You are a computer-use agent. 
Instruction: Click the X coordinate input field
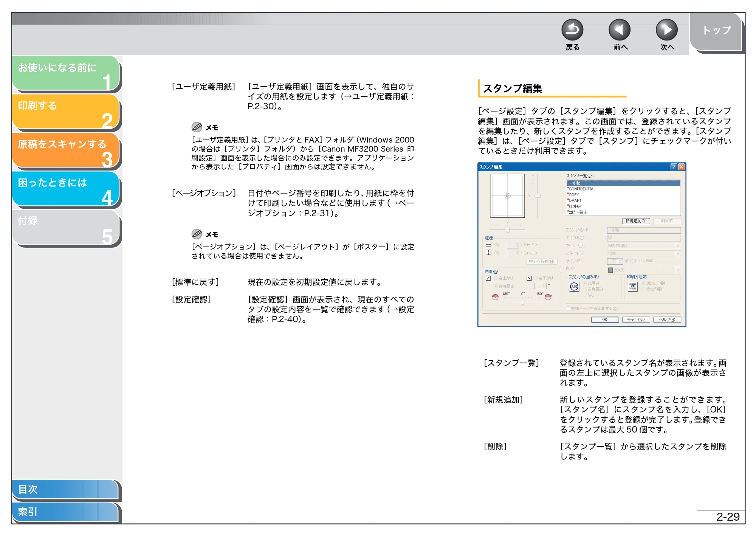click(513, 245)
